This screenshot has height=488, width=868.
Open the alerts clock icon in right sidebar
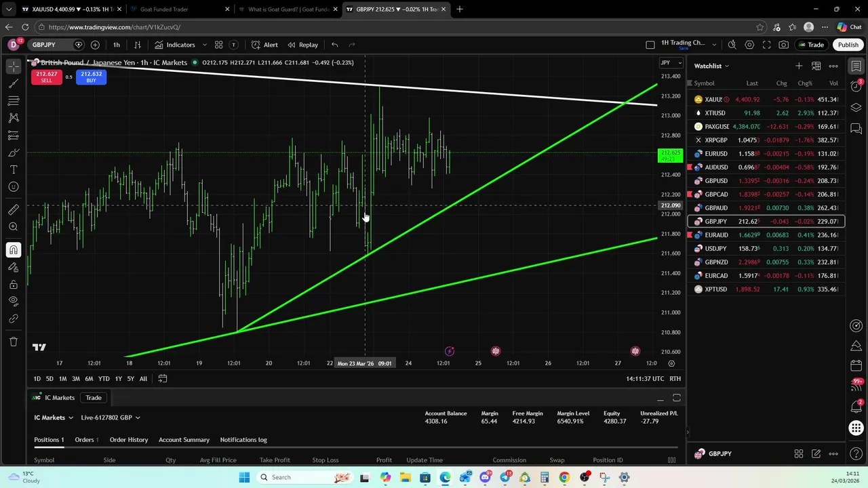(x=856, y=86)
